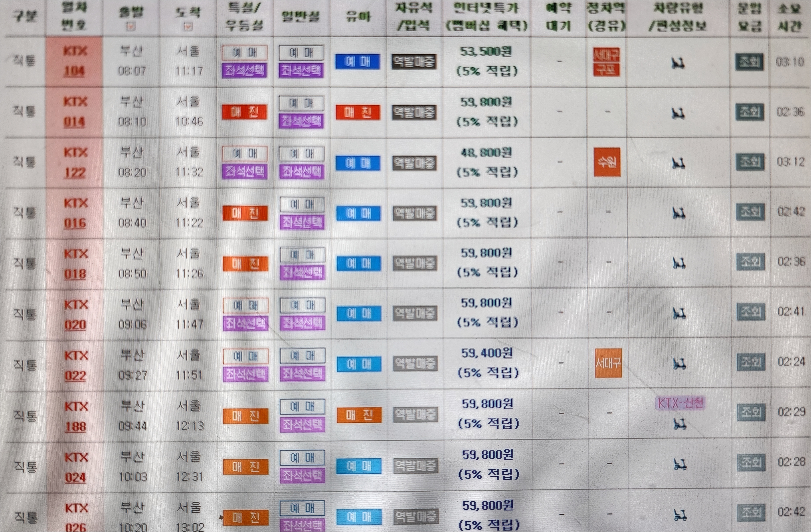Open train composition icon for KTX 024
The height and width of the screenshot is (532, 811).
coord(680,464)
